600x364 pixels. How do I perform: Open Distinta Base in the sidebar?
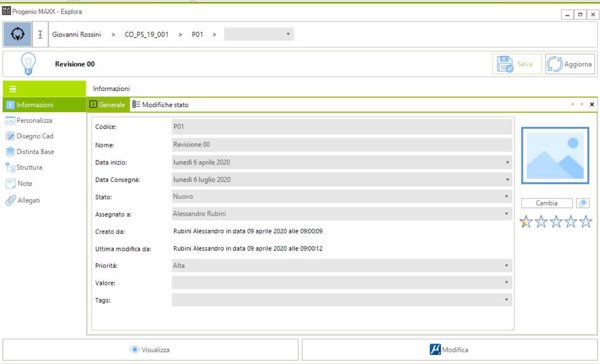click(x=44, y=152)
